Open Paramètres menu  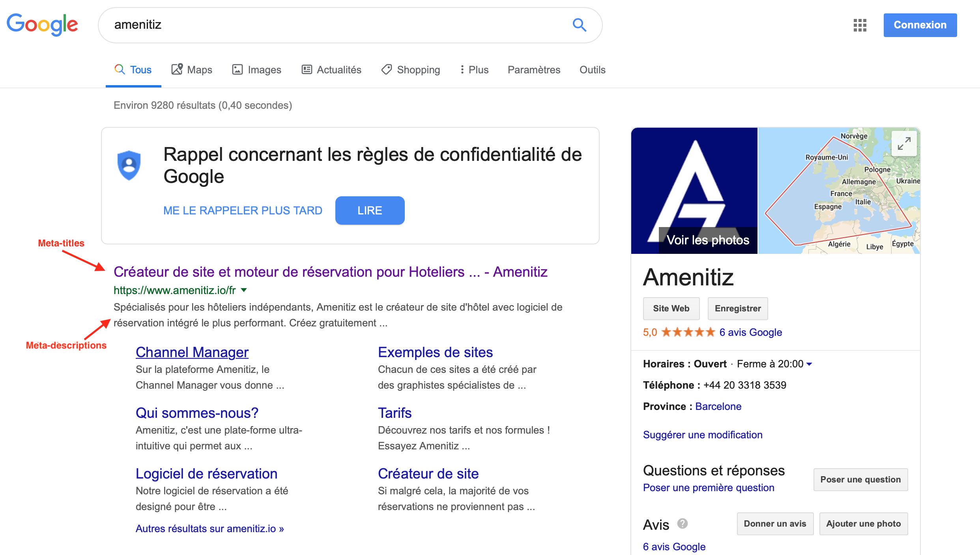(x=534, y=70)
